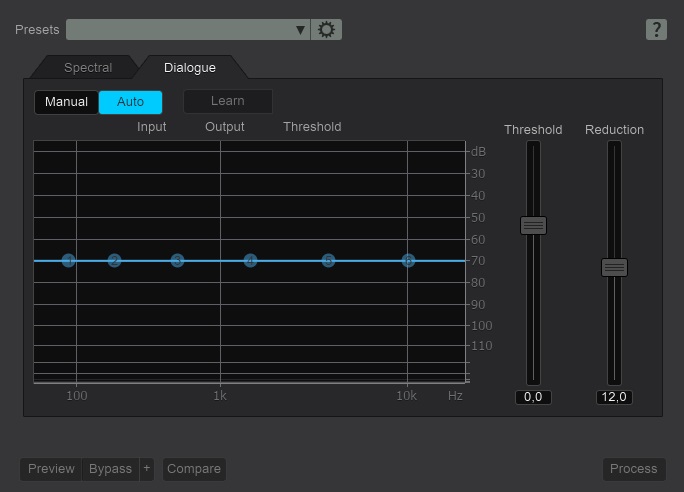684x492 pixels.
Task: Click the Compare button
Action: (x=194, y=469)
